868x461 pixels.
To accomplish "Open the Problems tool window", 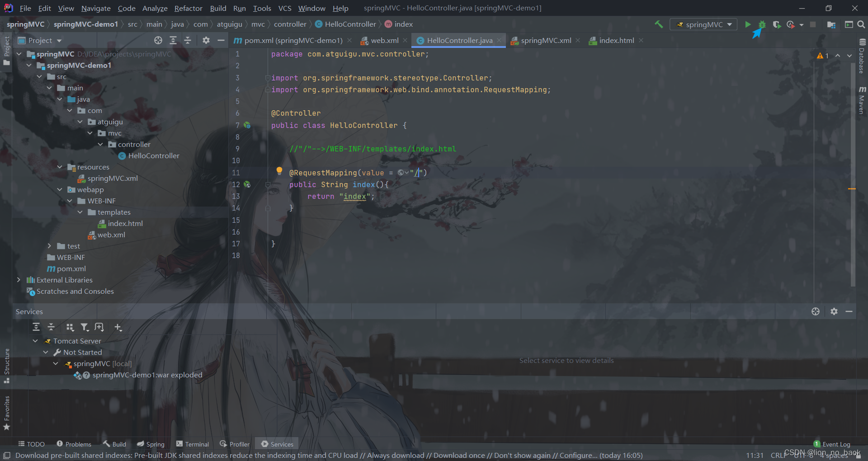I will (74, 444).
